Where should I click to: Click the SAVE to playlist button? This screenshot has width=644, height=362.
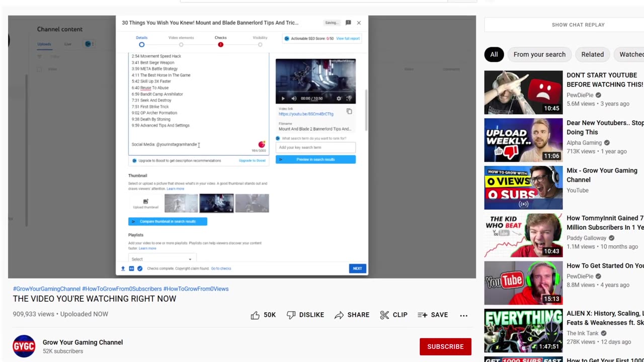point(433,315)
